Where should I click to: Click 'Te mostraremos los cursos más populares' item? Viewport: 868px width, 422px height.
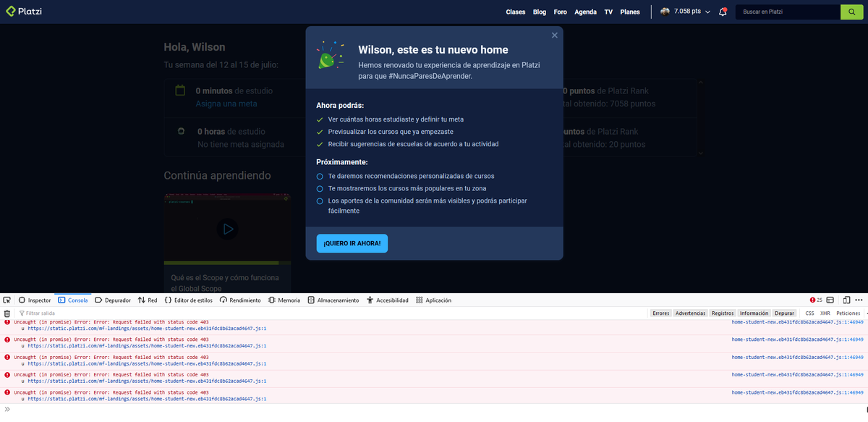pyautogui.click(x=407, y=188)
